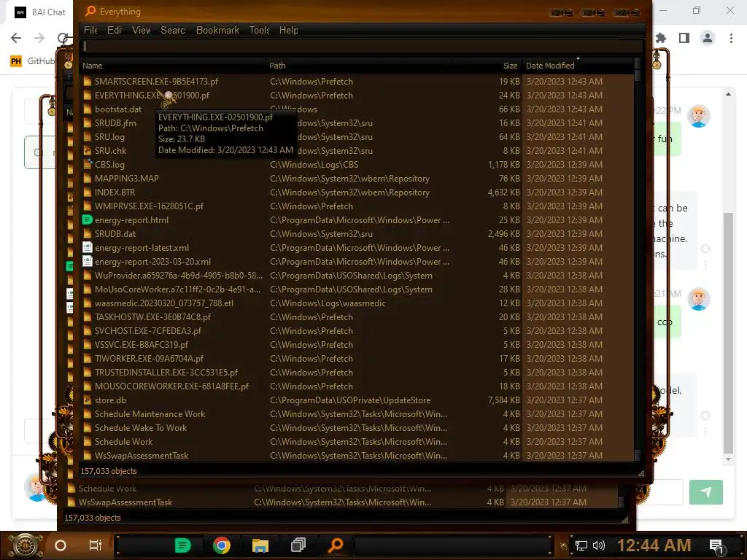Open the volume speaker tray icon
This screenshot has height=560, width=747.
(599, 545)
